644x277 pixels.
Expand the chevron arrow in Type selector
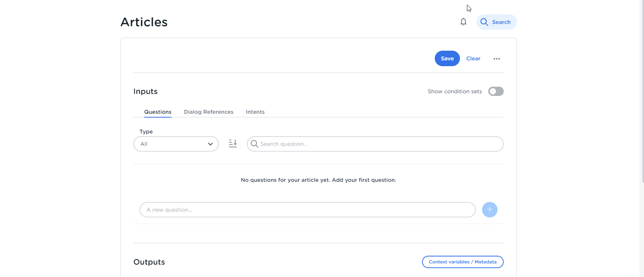[x=210, y=144]
